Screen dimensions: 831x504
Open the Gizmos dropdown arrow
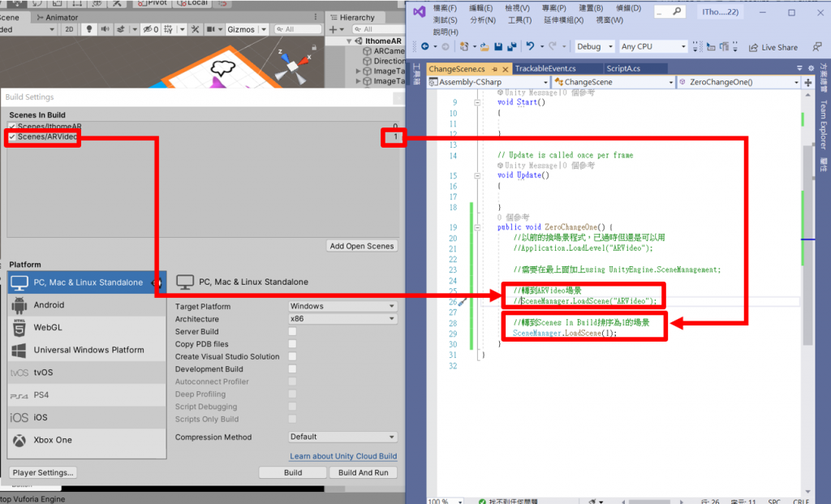[264, 29]
